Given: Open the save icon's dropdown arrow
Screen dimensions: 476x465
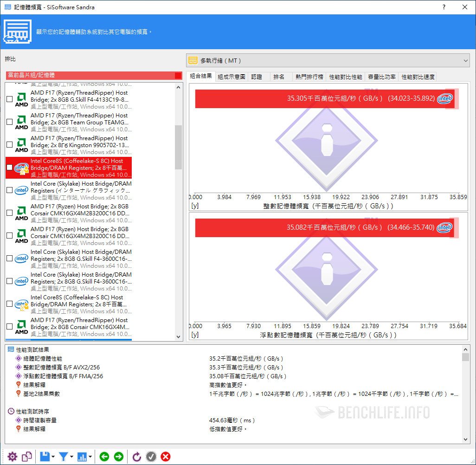Looking at the screenshot, I should [x=53, y=457].
